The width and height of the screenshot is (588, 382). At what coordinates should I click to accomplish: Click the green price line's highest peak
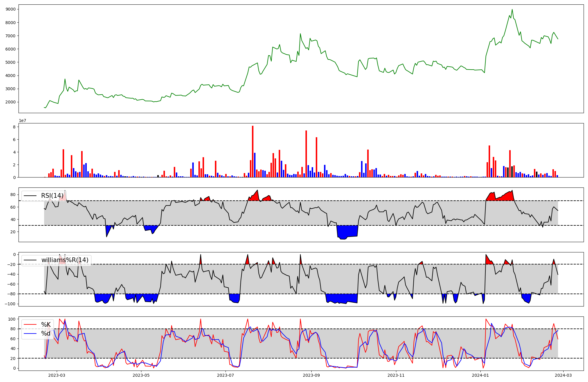[512, 10]
